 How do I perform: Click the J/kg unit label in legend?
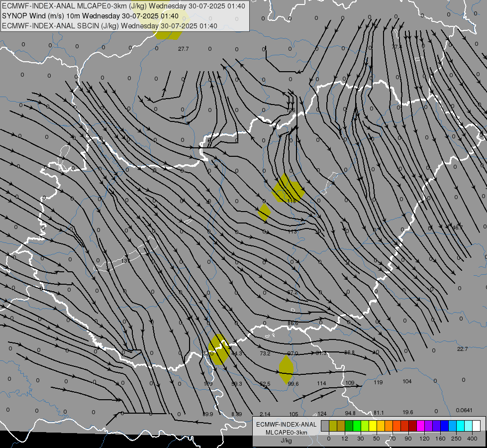coord(286,441)
